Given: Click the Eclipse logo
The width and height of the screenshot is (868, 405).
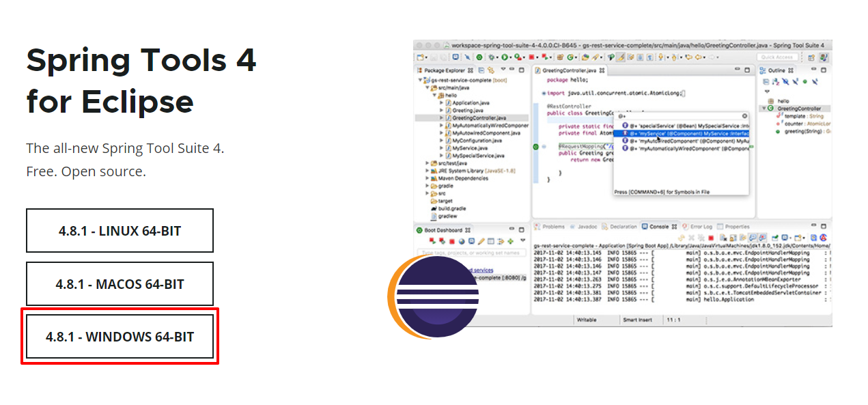Looking at the screenshot, I should [x=433, y=296].
